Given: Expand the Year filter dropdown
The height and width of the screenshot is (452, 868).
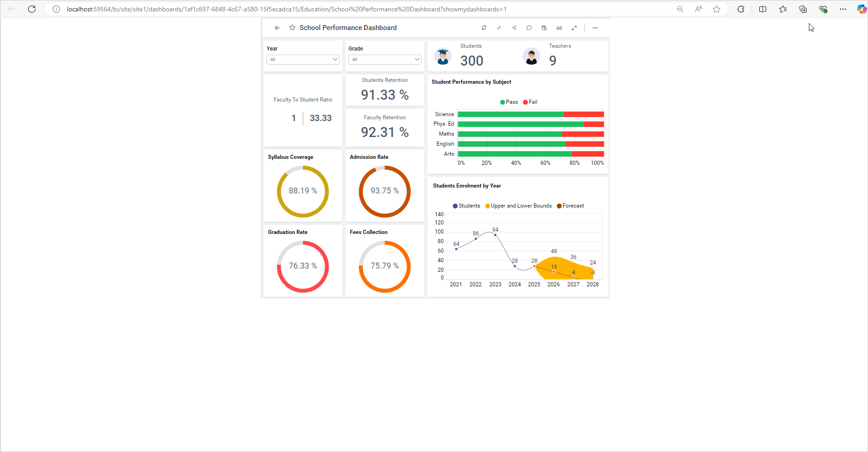Looking at the screenshot, I should (303, 60).
